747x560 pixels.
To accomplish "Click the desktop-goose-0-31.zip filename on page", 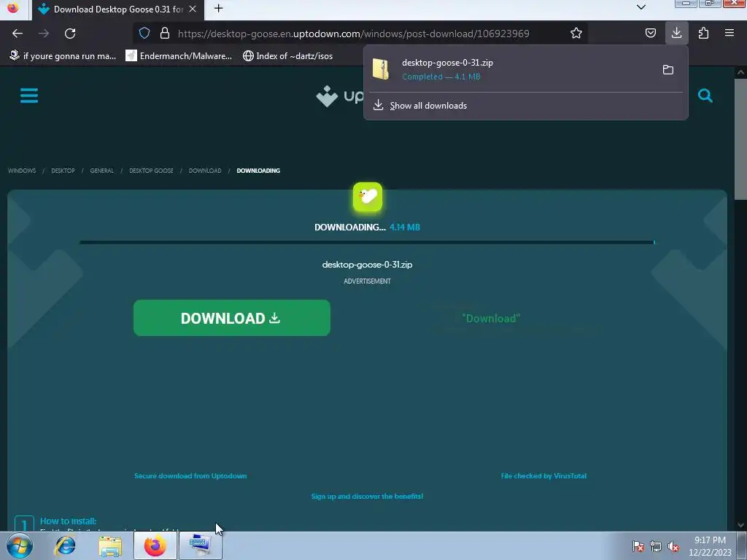I will [x=368, y=264].
